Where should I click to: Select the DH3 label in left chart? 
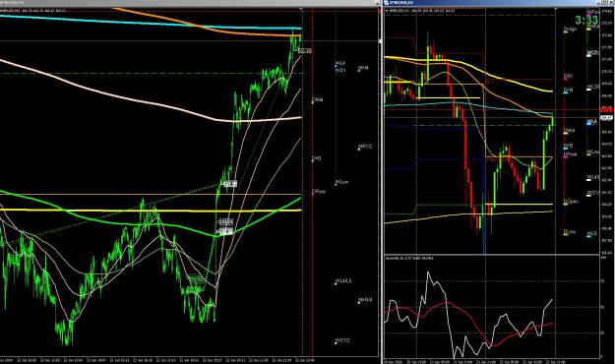tap(317, 158)
